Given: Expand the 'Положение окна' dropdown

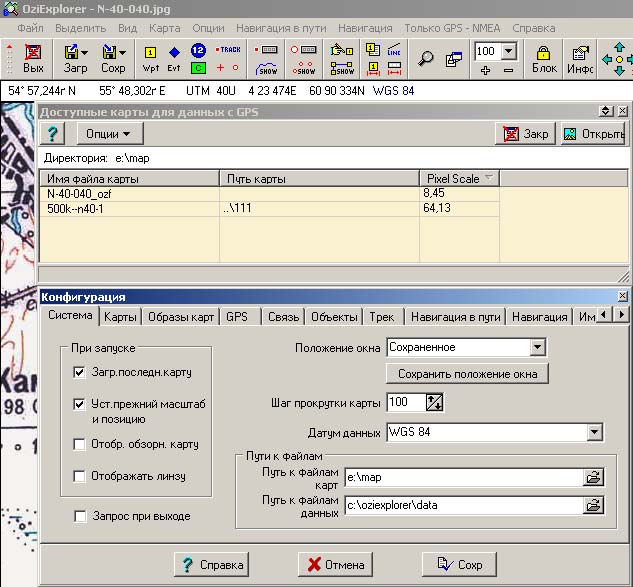Looking at the screenshot, I should click(x=537, y=347).
